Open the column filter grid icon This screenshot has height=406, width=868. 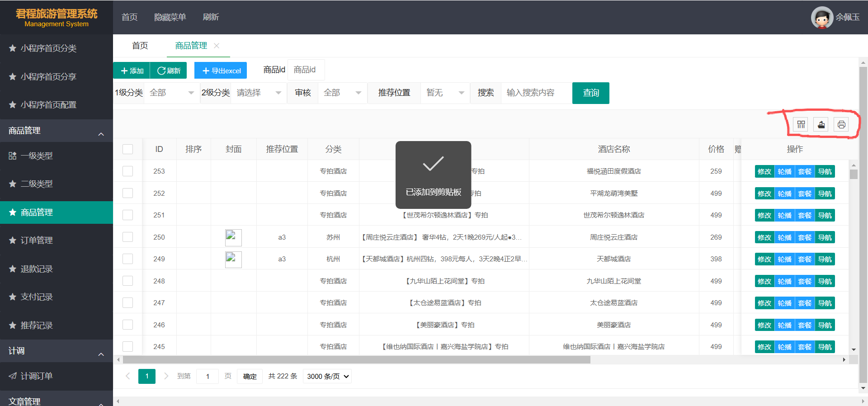coord(801,124)
